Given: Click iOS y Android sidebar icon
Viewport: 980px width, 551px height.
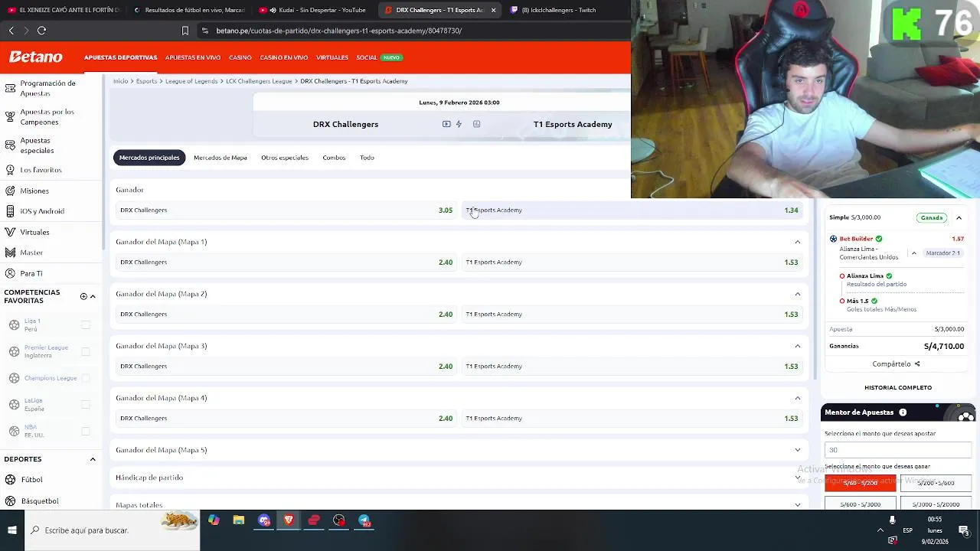Looking at the screenshot, I should coord(10,211).
